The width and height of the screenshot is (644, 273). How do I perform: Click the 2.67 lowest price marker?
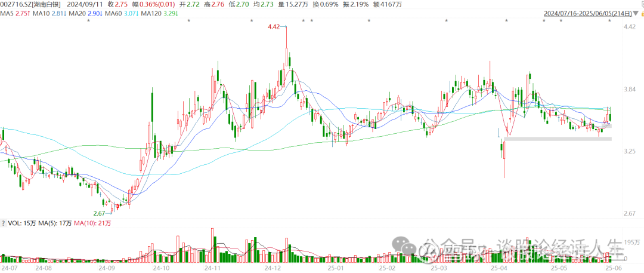[99, 213]
